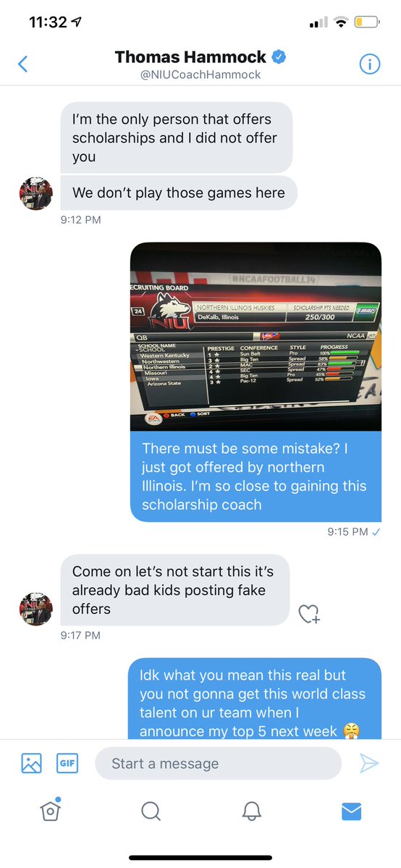The image size is (401, 868).
Task: Tap sender avatar beside fake offers message
Action: click(x=36, y=609)
